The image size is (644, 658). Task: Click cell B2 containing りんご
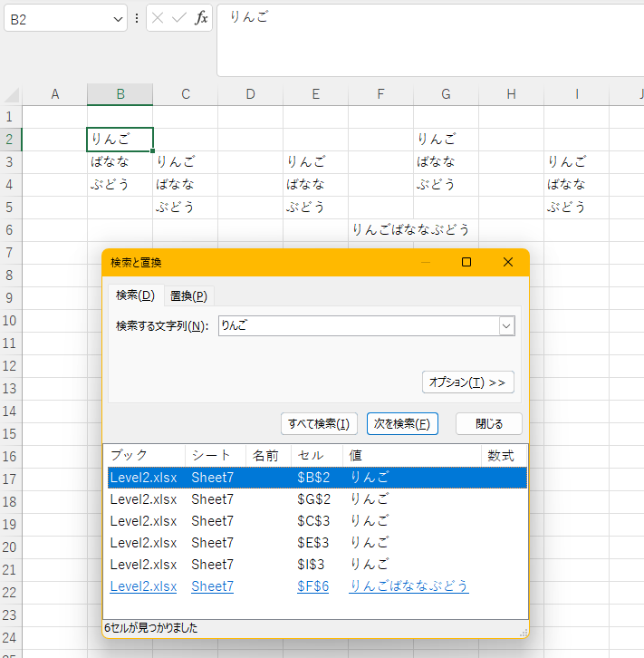click(120, 140)
